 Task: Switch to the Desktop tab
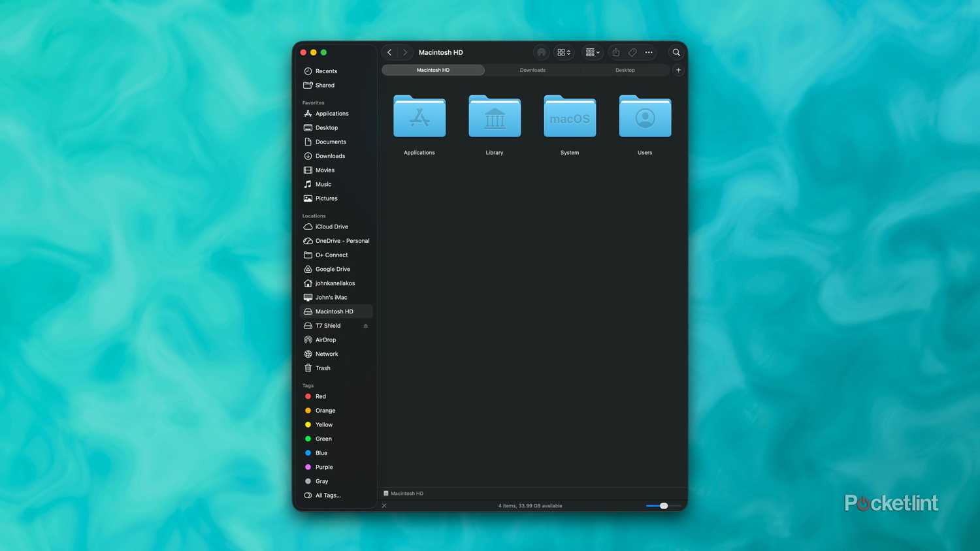[625, 70]
